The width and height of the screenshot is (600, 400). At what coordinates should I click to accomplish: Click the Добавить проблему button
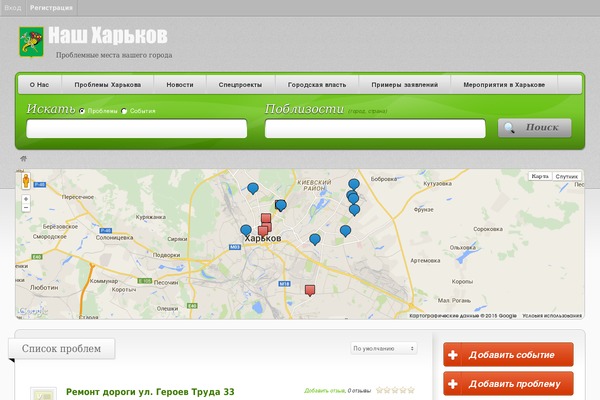tap(508, 384)
